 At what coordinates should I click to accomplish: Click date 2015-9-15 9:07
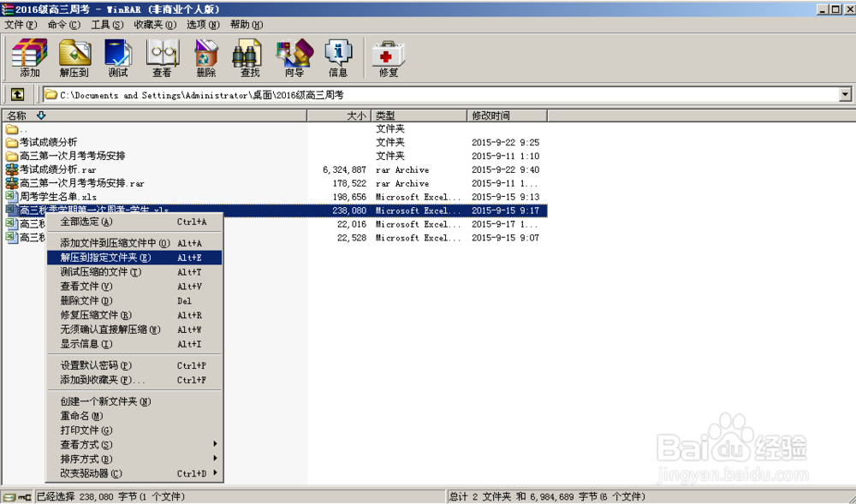click(x=506, y=238)
